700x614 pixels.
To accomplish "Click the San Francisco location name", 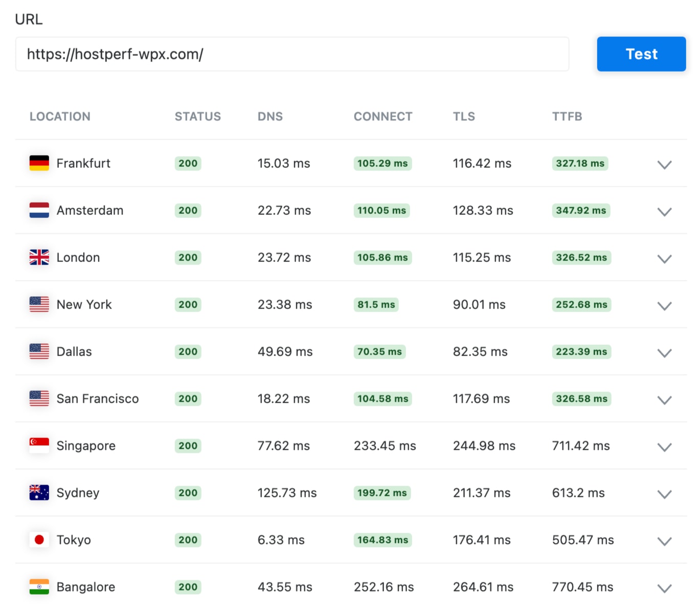I will click(98, 399).
